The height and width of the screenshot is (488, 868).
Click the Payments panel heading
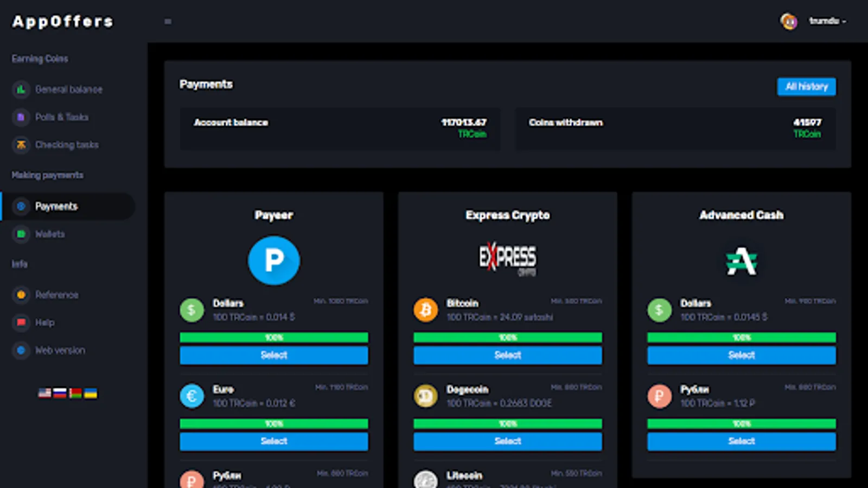click(206, 85)
